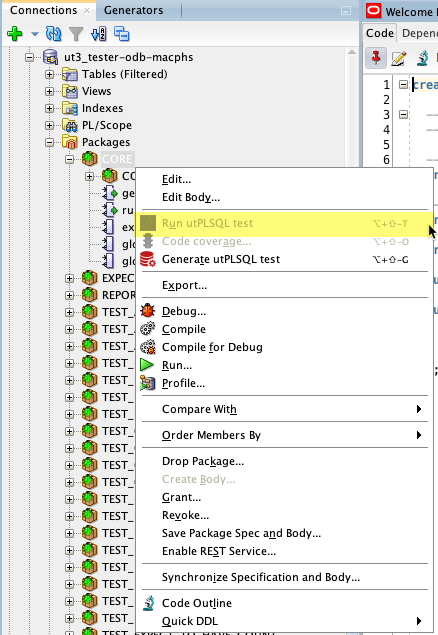Image resolution: width=438 pixels, height=635 pixels.
Task: Choose Compile for Debug
Action: point(285,347)
